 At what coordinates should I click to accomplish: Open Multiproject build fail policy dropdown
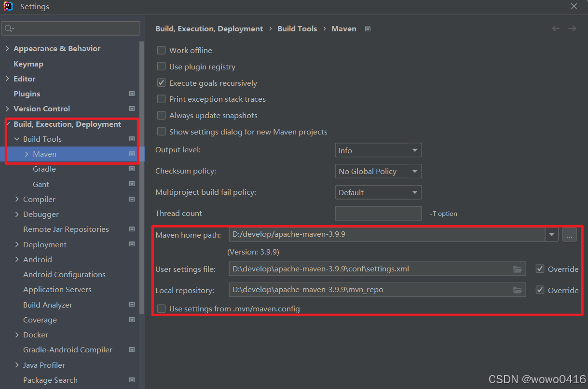coord(378,192)
